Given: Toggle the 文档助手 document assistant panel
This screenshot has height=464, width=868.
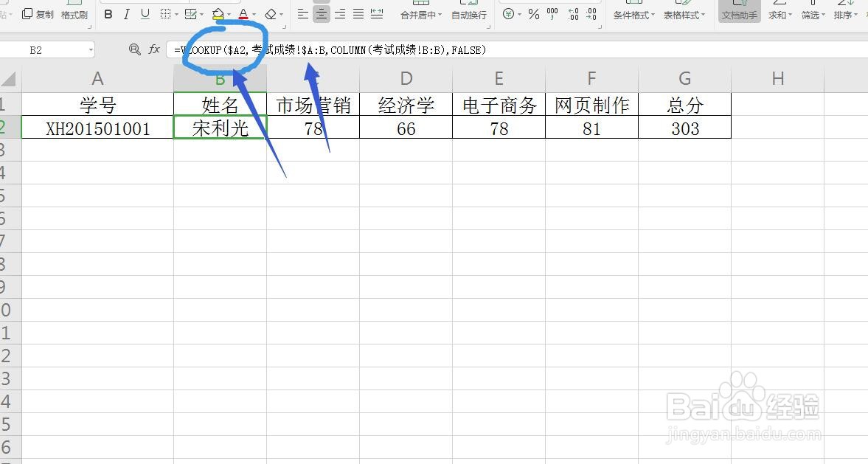Looking at the screenshot, I should click(739, 14).
